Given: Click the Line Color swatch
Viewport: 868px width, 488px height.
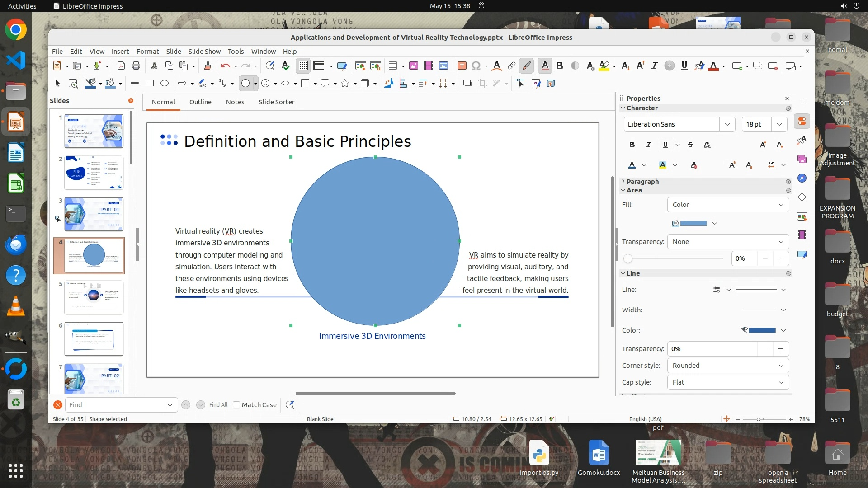Looking at the screenshot, I should [762, 330].
